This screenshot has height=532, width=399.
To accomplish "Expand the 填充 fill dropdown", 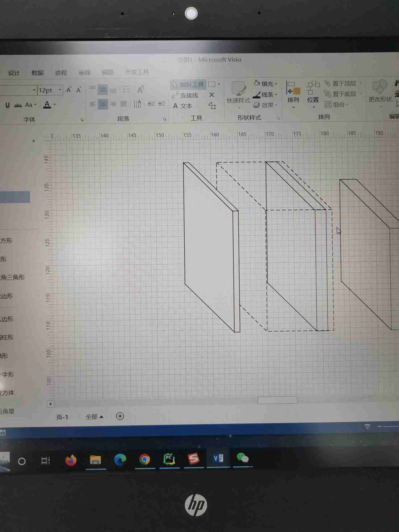I will (x=276, y=84).
